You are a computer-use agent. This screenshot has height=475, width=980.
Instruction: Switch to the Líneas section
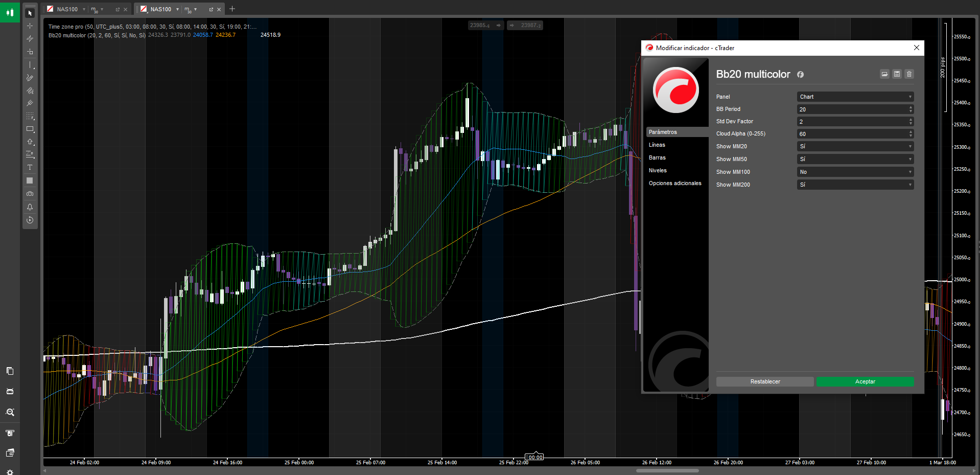(x=657, y=145)
